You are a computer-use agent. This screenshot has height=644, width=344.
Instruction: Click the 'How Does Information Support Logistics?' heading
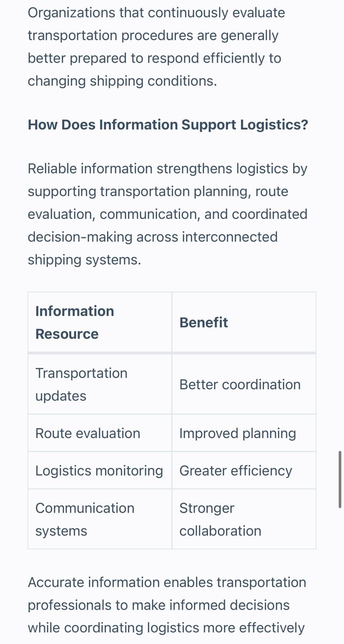[x=168, y=125]
